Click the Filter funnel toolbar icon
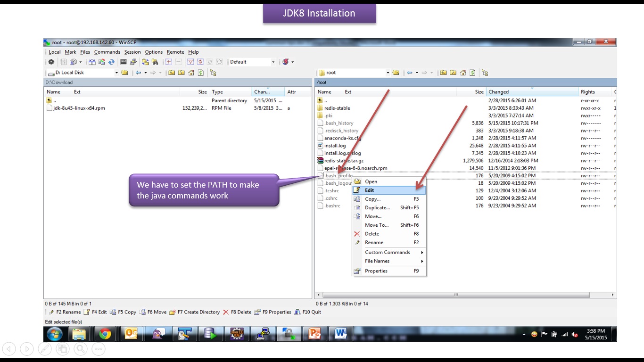 (x=191, y=62)
